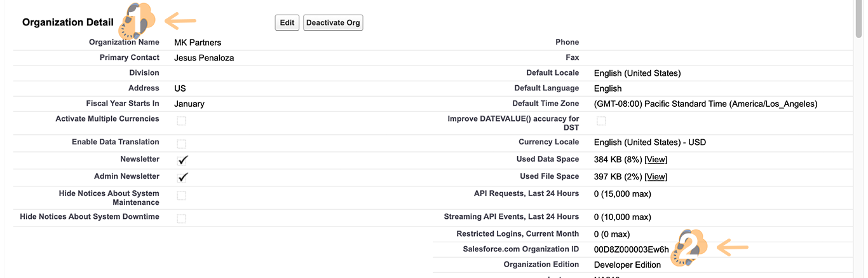Click the Default Time Zone value
The width and height of the screenshot is (868, 278).
tap(705, 104)
